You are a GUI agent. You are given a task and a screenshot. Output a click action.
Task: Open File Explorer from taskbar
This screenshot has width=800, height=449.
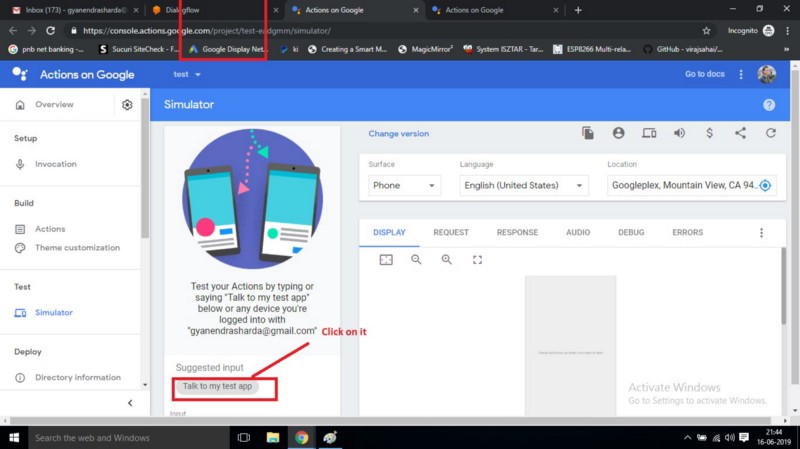272,438
